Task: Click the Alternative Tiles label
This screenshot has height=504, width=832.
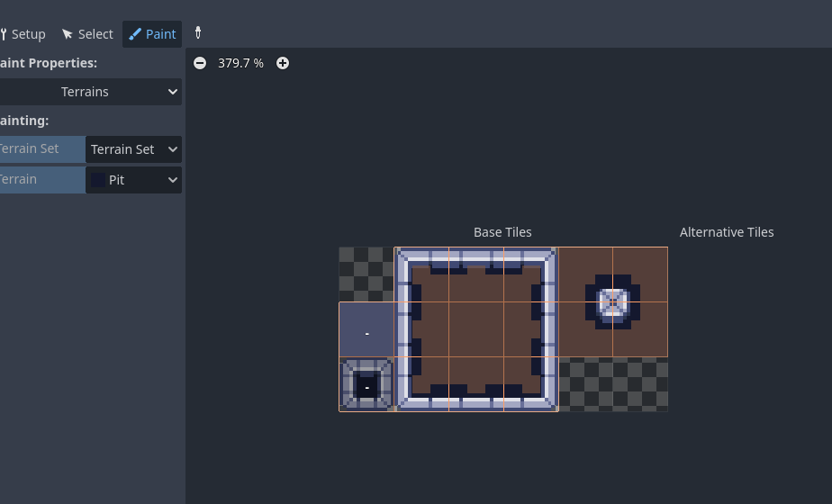Action: 727,232
